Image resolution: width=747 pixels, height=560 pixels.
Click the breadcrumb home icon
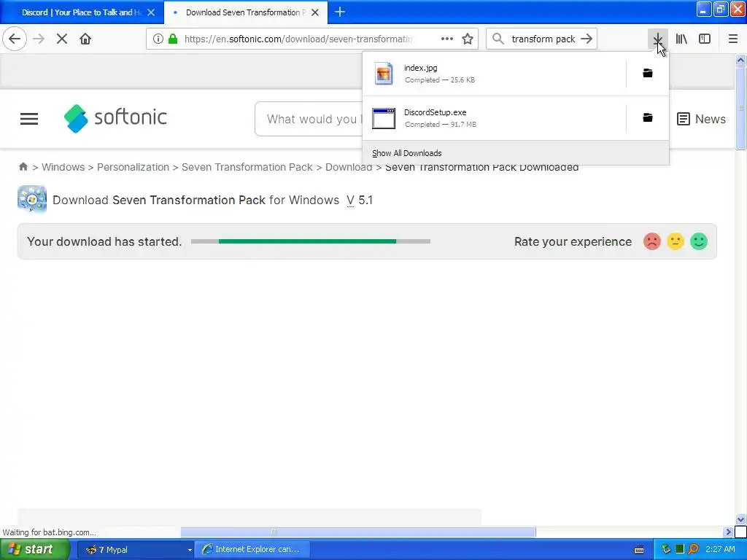23,167
